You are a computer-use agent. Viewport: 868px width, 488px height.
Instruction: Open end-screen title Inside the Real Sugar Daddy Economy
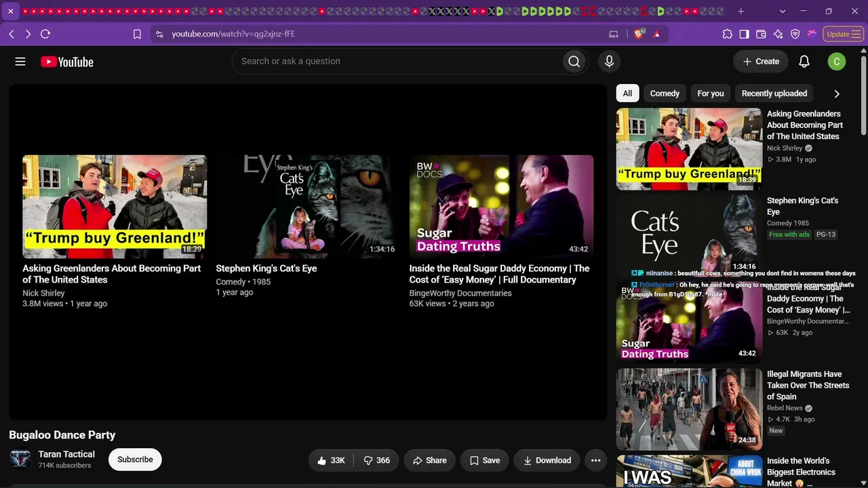coord(499,274)
